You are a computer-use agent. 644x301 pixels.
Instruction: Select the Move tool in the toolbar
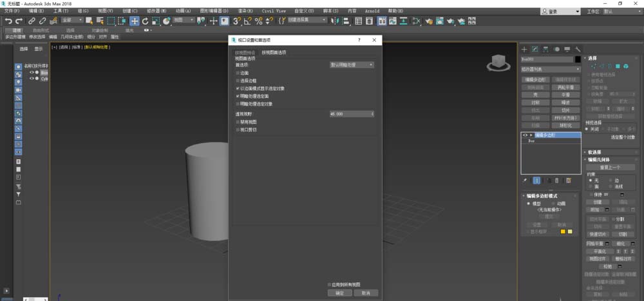coord(135,21)
